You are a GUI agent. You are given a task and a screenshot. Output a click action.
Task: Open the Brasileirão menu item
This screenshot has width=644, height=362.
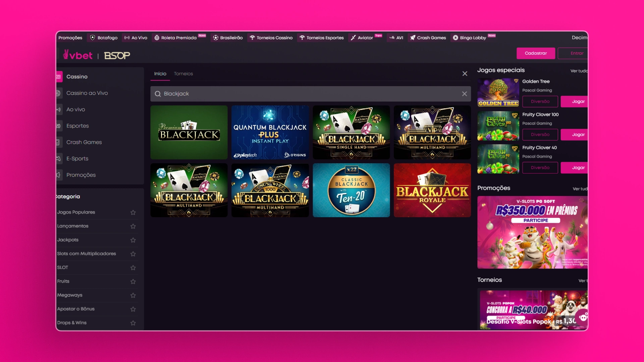coord(228,38)
